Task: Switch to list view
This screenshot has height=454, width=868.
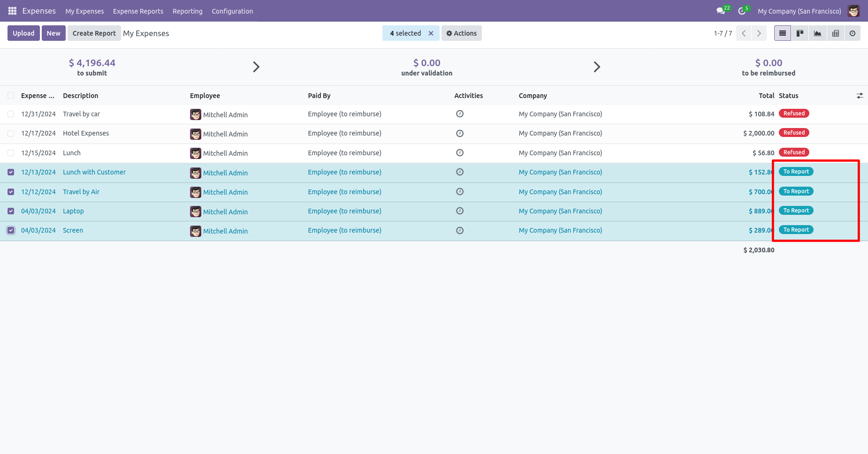Action: pyautogui.click(x=782, y=33)
